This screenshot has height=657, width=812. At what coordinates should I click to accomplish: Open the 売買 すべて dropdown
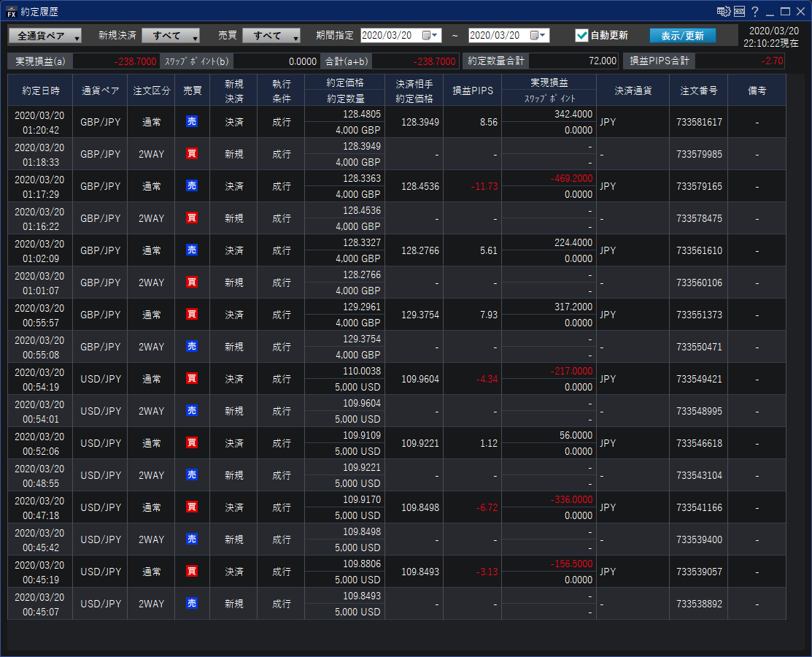point(271,36)
